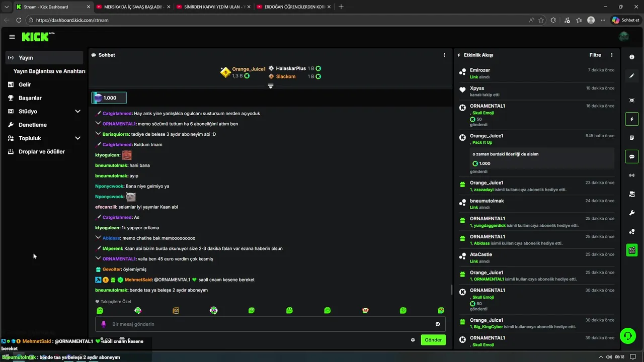Click the three-circles icon in right rail
The height and width of the screenshot is (362, 644).
632,231
